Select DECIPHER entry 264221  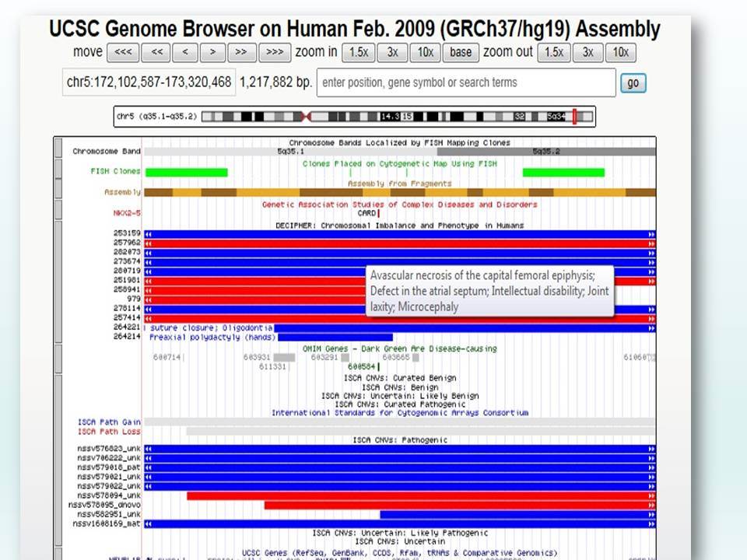tap(465, 328)
